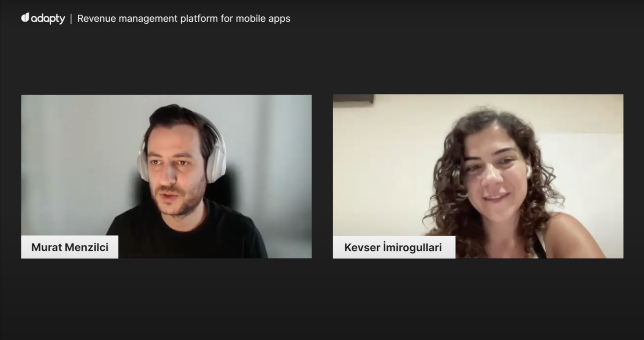Select Murat Menzilci's name label
Viewport: 644px width, 340px height.
click(70, 247)
